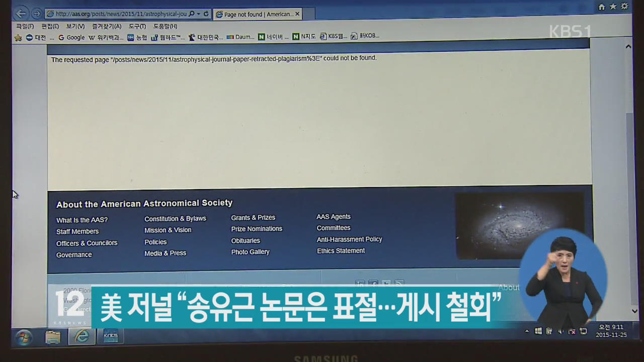644x362 pixels.
Task: Open the 'Governance' footer link
Action: tap(74, 255)
